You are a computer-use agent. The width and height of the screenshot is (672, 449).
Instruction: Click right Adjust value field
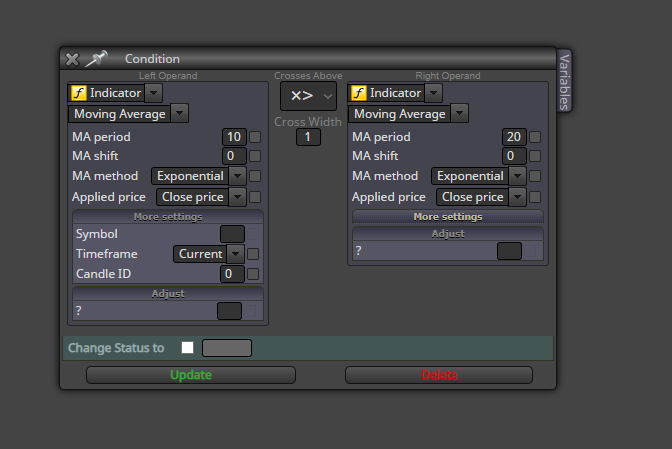pyautogui.click(x=509, y=251)
